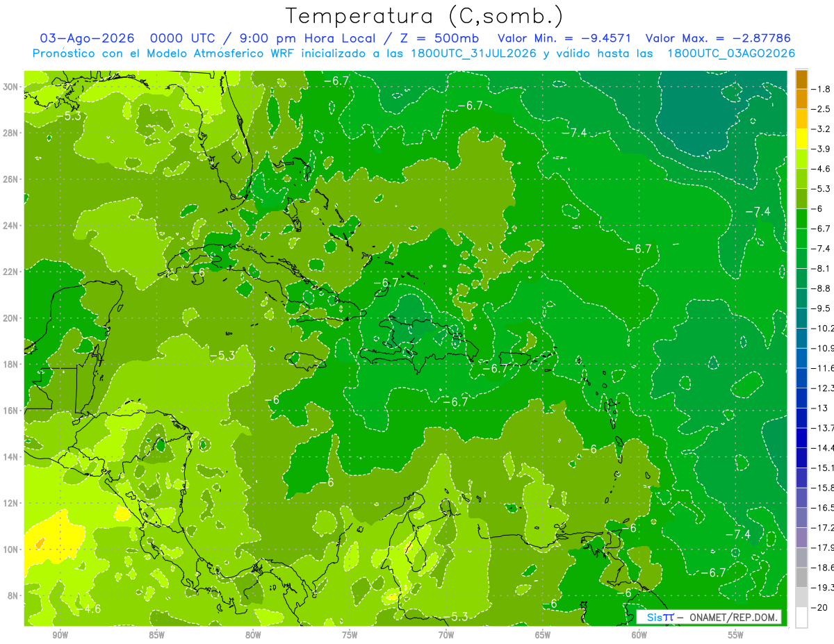Click the 'SisTT - ONAMET/REP.DOM.' logo box

click(x=709, y=617)
